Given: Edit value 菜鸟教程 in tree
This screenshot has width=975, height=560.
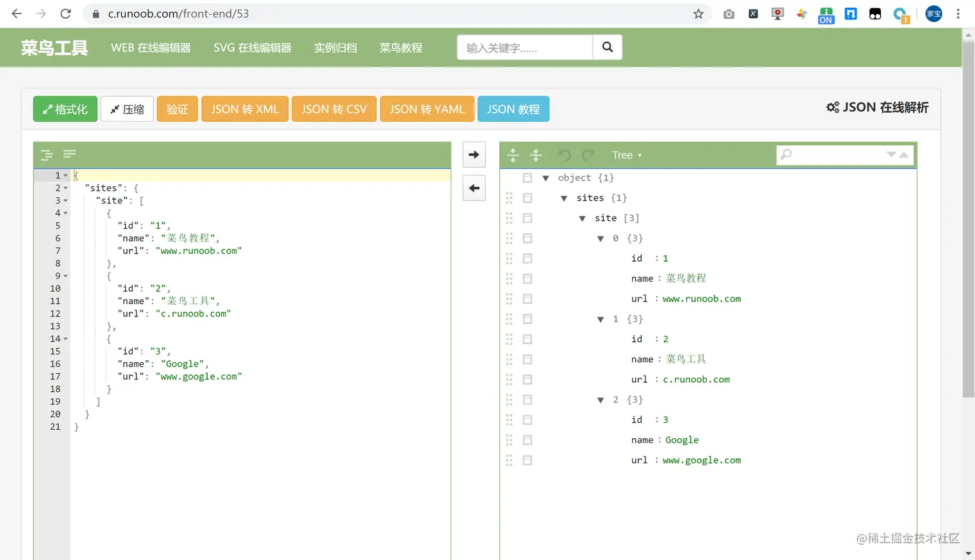Looking at the screenshot, I should (685, 278).
